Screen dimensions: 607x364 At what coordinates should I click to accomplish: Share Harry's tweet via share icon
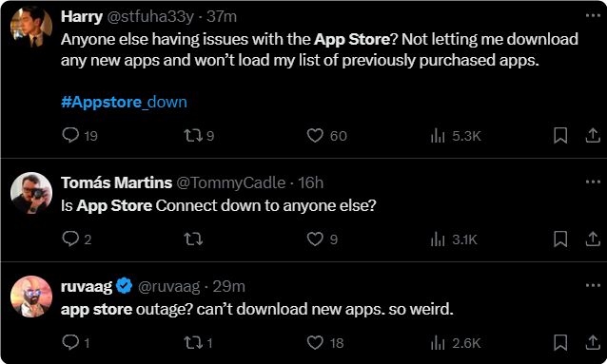pos(593,135)
